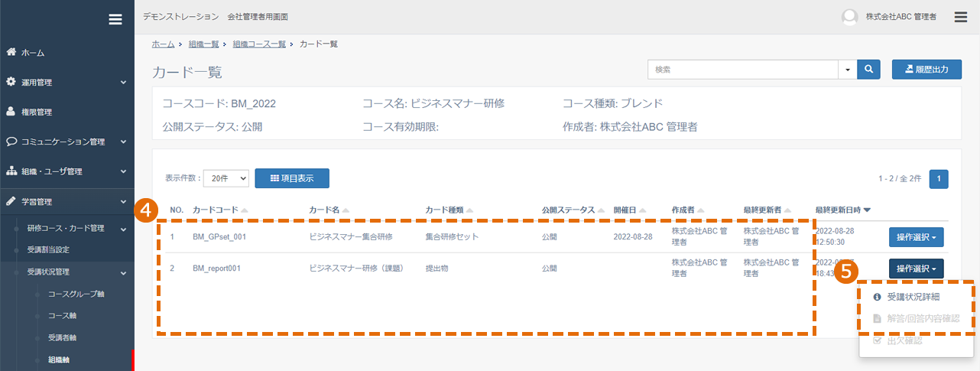Click pagination page 1 button
The height and width of the screenshot is (371, 980).
tap(939, 178)
